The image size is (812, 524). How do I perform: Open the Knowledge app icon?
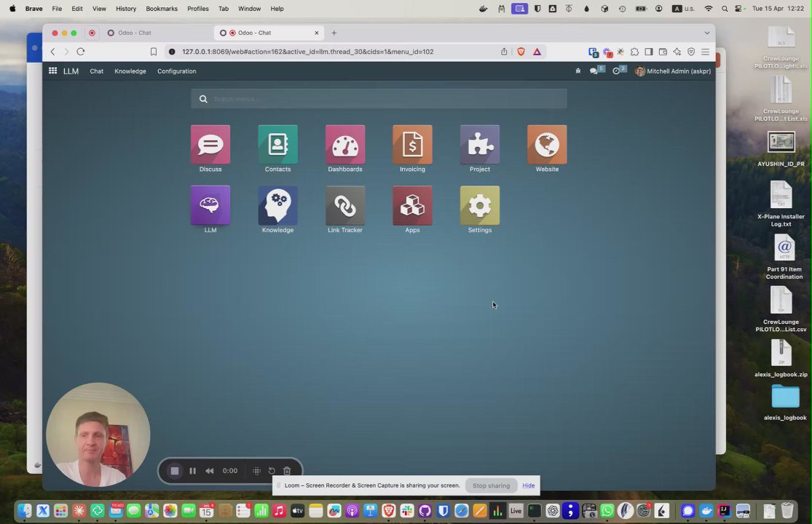click(277, 205)
